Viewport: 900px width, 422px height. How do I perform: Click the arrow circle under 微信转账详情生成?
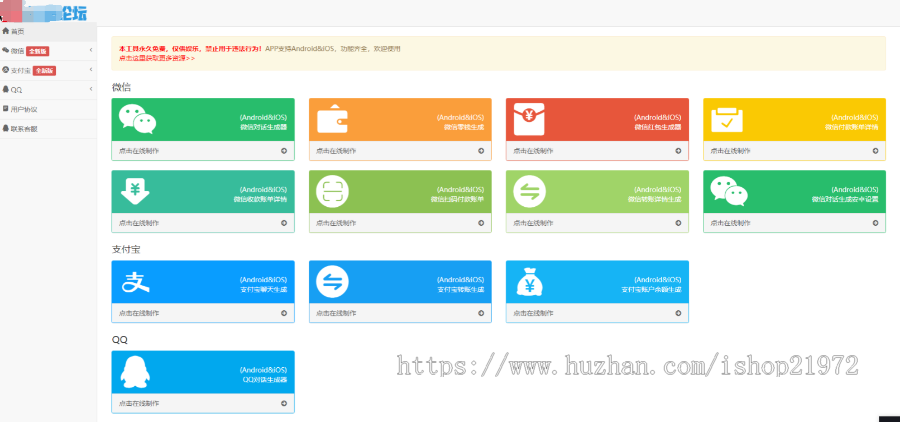pos(678,223)
